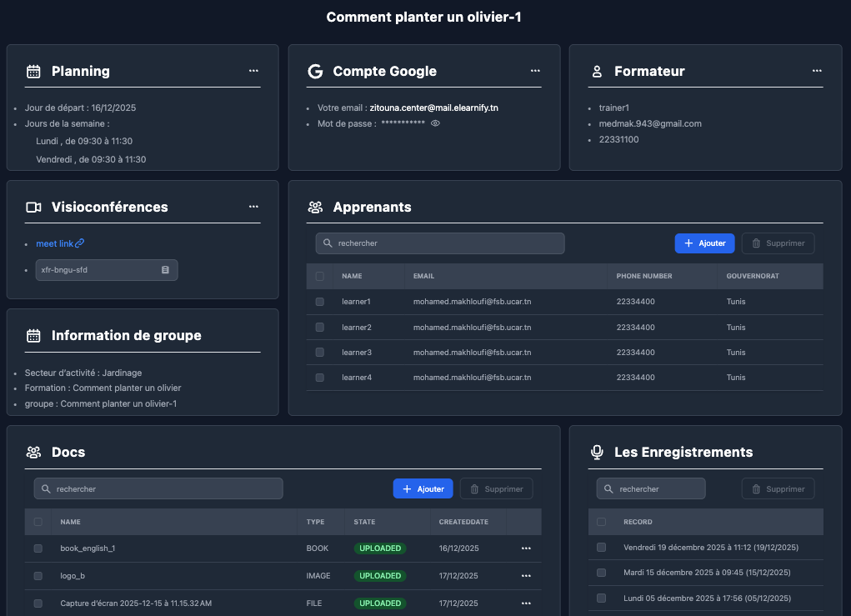
Task: Click the Apprenants group icon
Action: [x=315, y=207]
